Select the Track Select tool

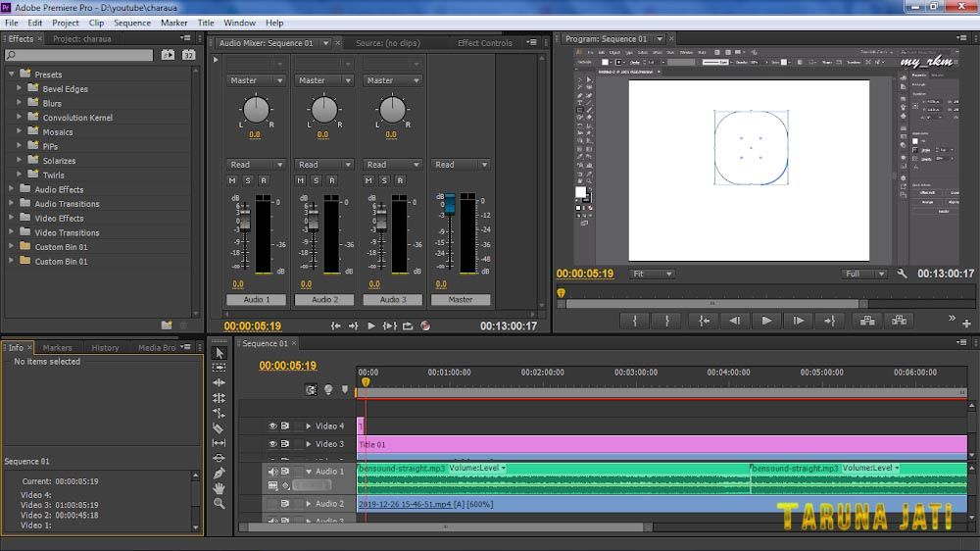tap(220, 368)
